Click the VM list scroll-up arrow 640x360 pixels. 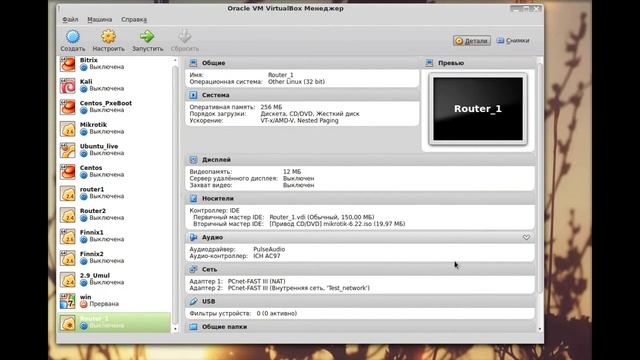pos(176,60)
